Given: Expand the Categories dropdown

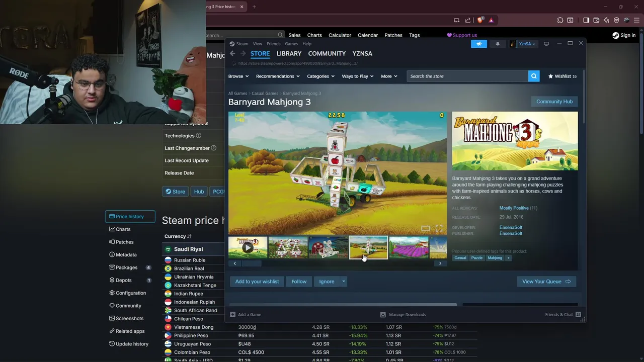Looking at the screenshot, I should point(321,76).
